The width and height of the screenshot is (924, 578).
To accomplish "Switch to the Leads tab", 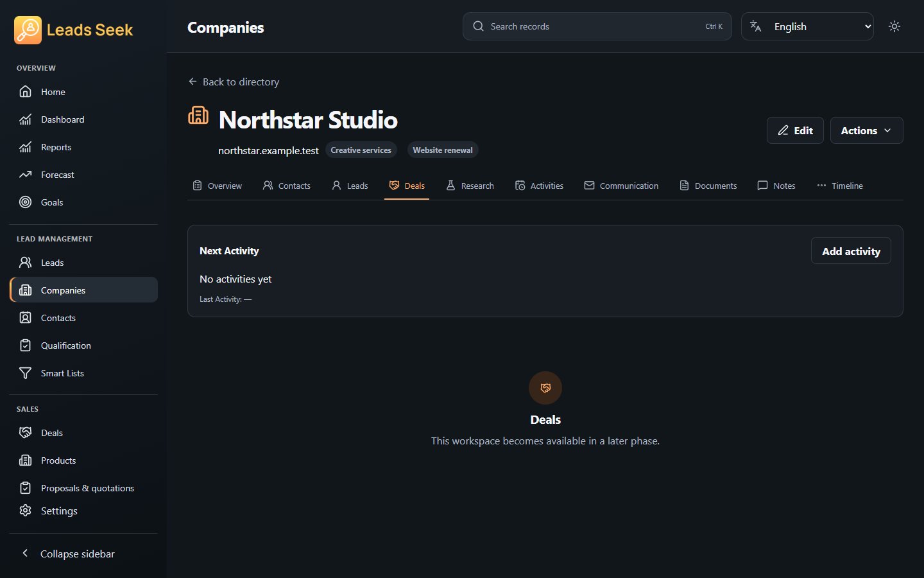I will tap(350, 186).
